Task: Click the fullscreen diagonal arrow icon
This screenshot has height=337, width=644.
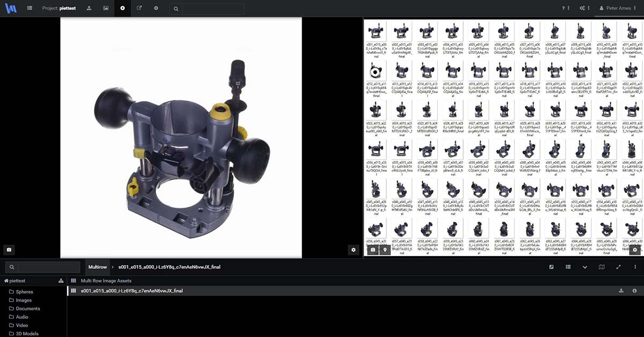Action: click(618, 267)
